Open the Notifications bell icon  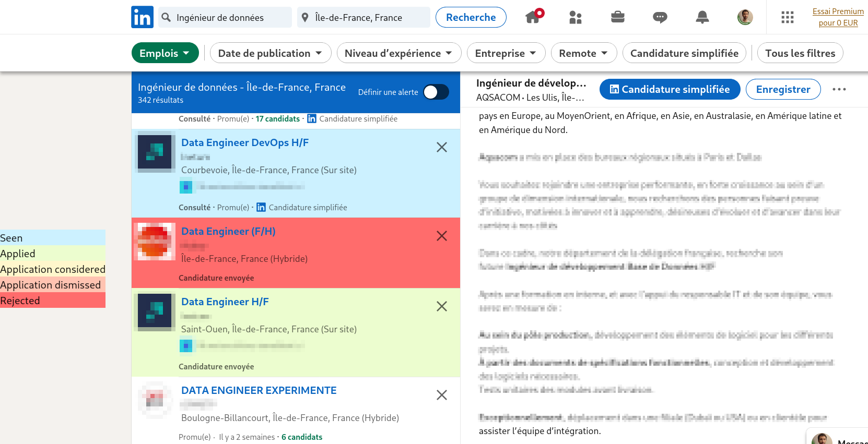pos(702,17)
